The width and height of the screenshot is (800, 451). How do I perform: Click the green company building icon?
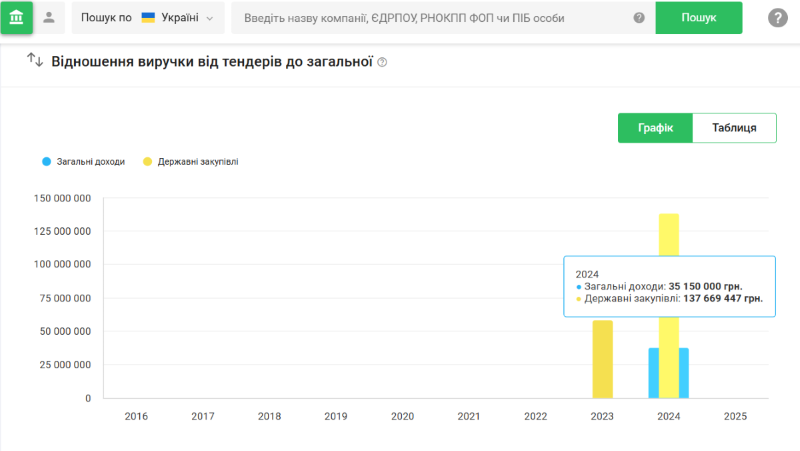pos(17,17)
